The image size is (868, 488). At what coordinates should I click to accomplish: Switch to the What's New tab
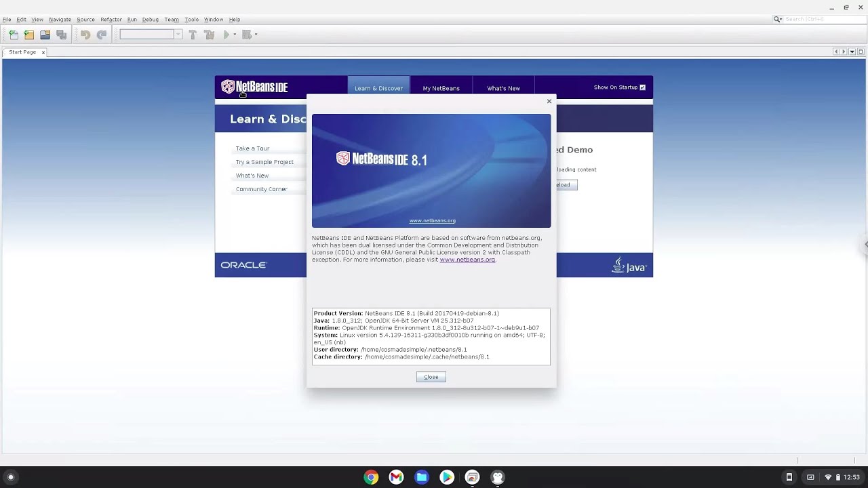tap(503, 88)
